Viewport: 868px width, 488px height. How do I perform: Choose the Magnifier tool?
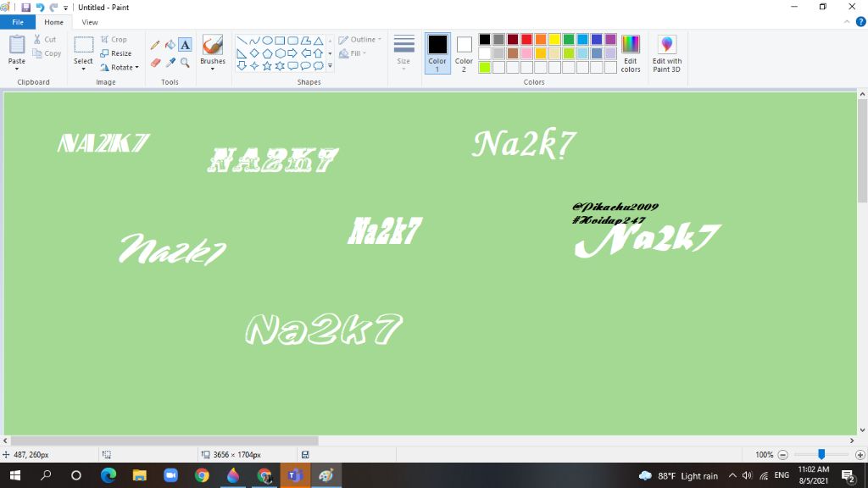[x=185, y=63]
